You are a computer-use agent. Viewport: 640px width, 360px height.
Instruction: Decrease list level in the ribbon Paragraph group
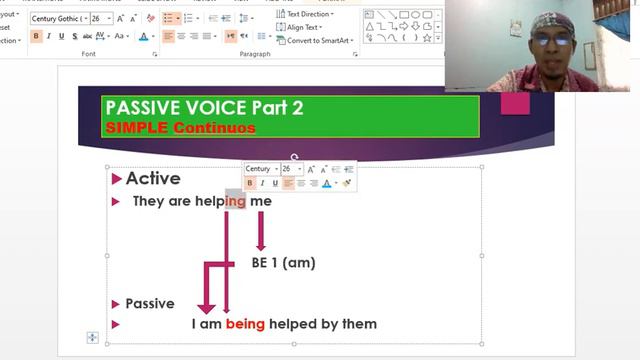click(213, 18)
